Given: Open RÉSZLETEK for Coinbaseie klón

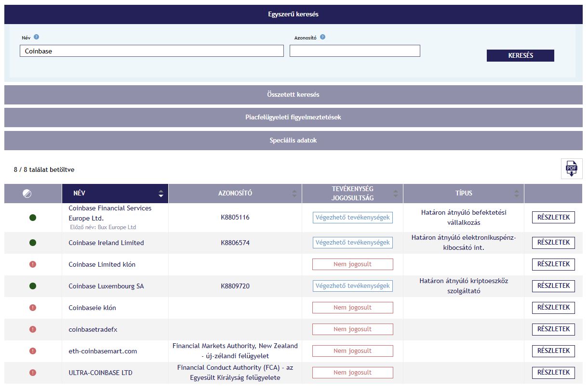Looking at the screenshot, I should [553, 308].
